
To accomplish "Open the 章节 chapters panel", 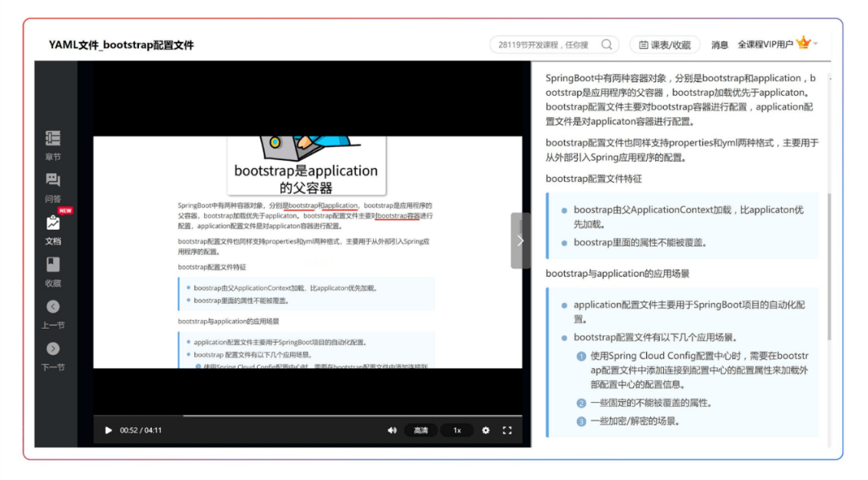I will pos(53,145).
